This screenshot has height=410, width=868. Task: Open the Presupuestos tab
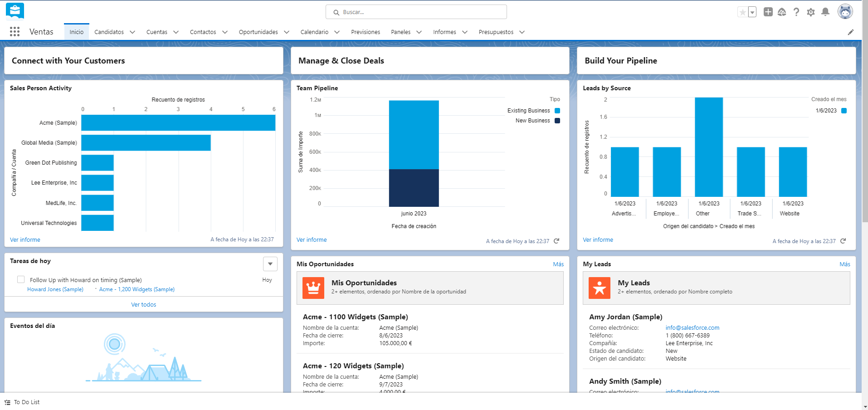coord(496,32)
